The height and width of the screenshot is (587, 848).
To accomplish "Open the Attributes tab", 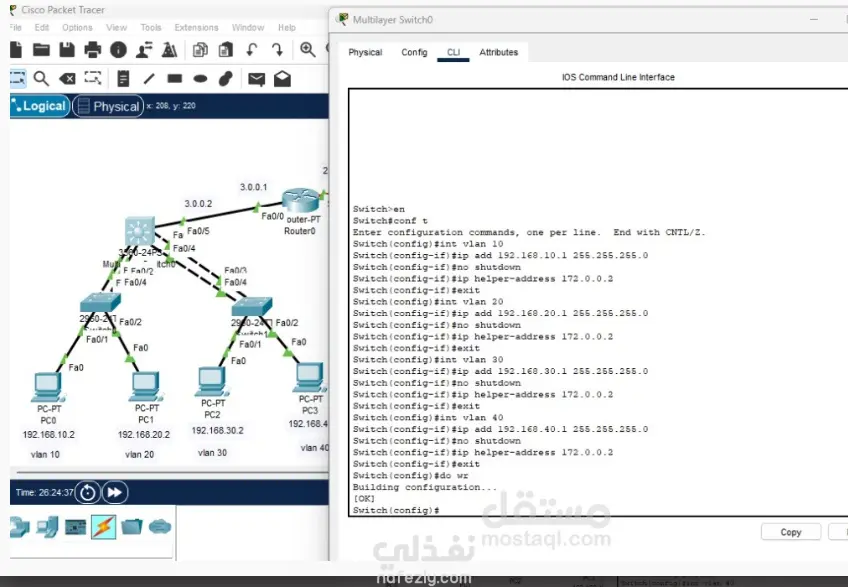I will 499,52.
